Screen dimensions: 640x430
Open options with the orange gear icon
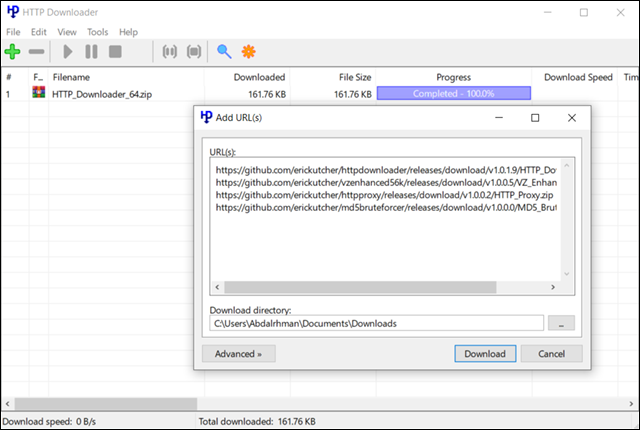tap(249, 51)
